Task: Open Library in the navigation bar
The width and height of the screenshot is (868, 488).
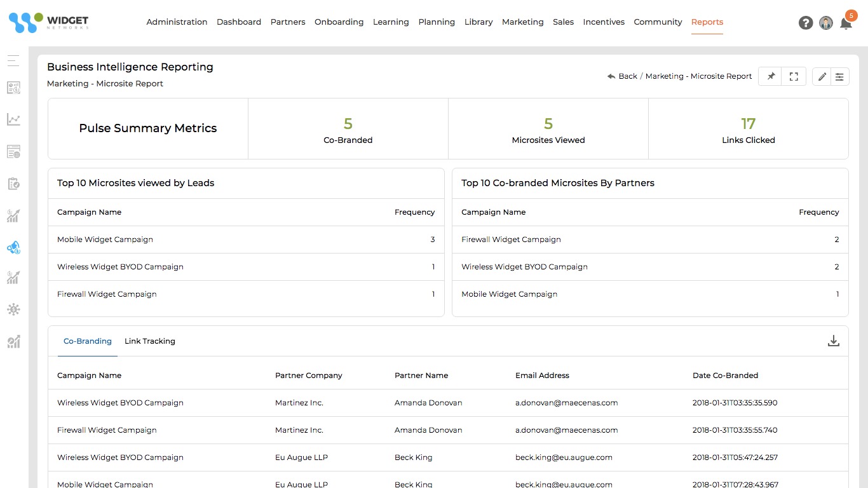Action: (478, 22)
